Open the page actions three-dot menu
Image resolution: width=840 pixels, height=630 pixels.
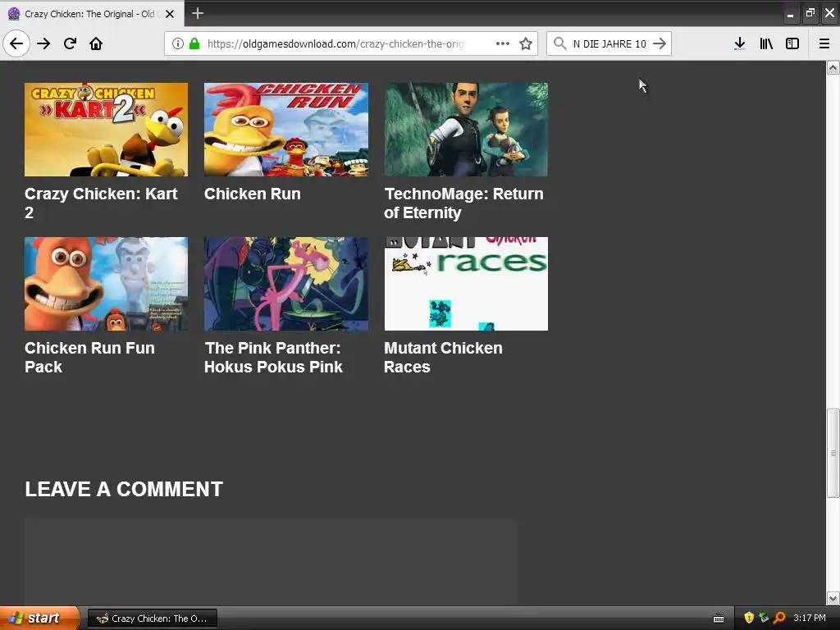click(x=503, y=44)
